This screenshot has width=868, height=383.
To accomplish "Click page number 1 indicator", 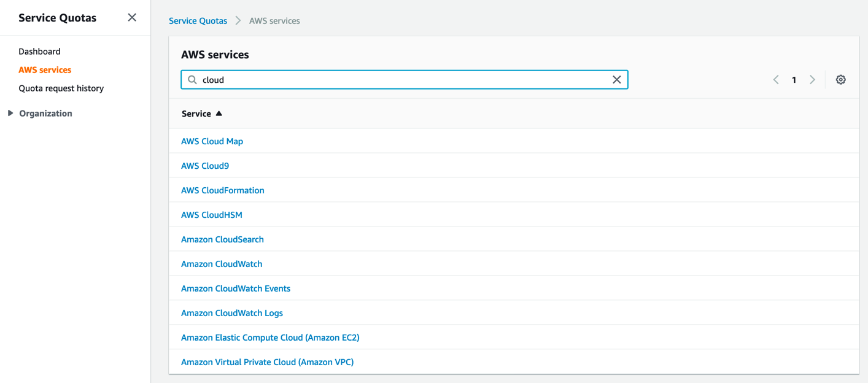I will (794, 80).
